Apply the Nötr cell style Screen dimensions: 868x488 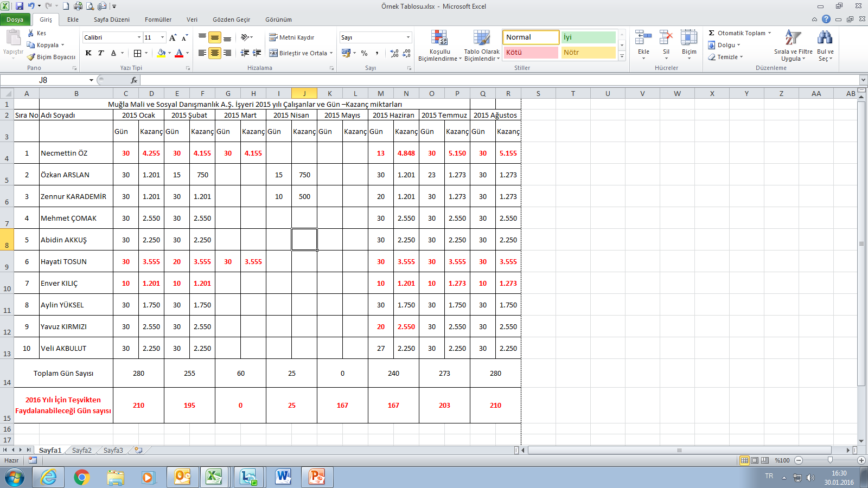pyautogui.click(x=589, y=53)
